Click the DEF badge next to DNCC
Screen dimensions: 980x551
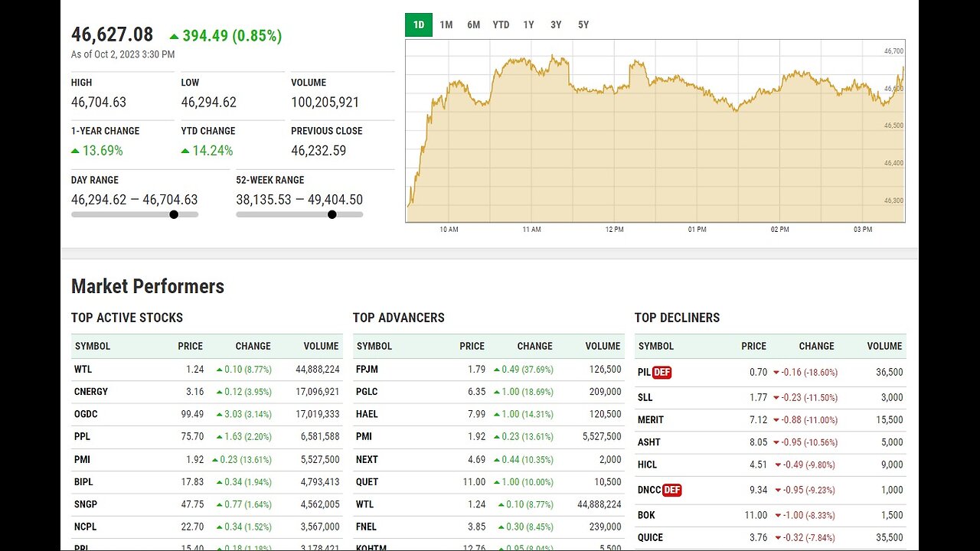pyautogui.click(x=671, y=490)
